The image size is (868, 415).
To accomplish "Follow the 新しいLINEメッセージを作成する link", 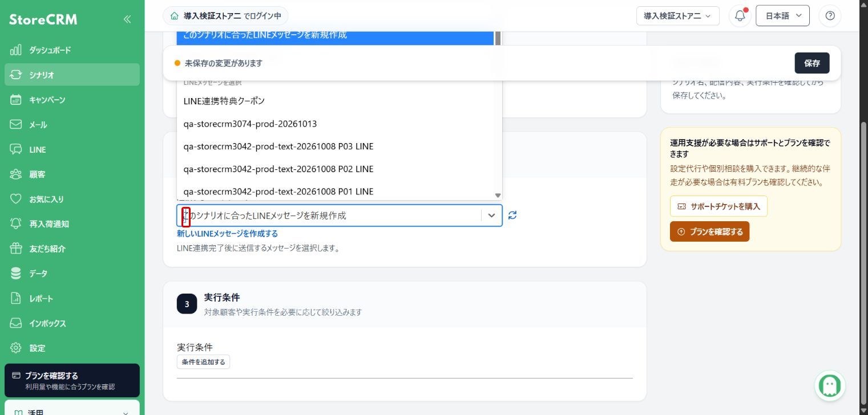I will [x=227, y=234].
